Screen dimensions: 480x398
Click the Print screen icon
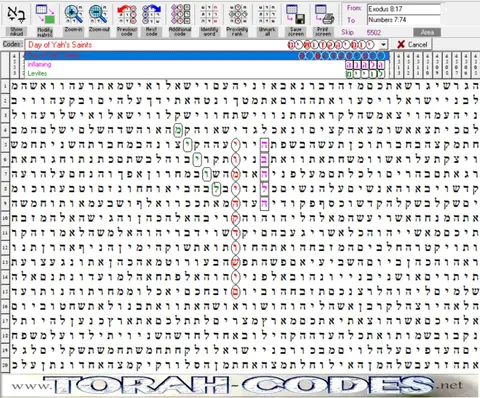coord(324,14)
